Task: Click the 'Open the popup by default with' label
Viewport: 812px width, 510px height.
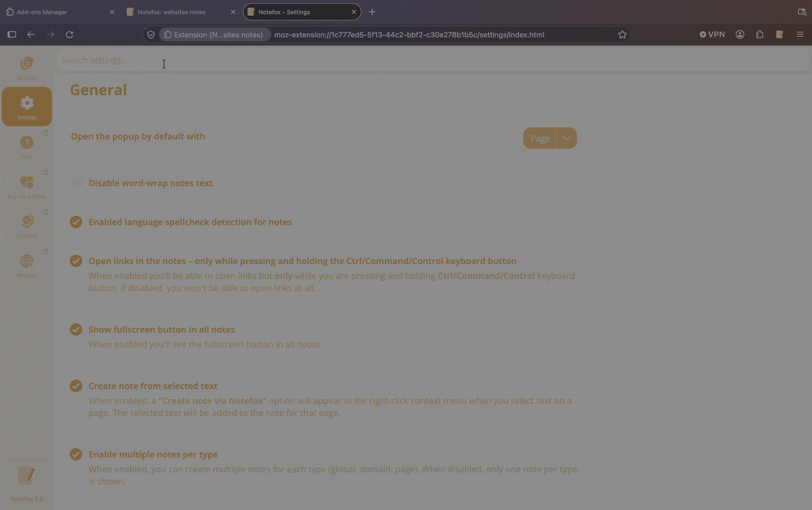Action: pyautogui.click(x=138, y=136)
